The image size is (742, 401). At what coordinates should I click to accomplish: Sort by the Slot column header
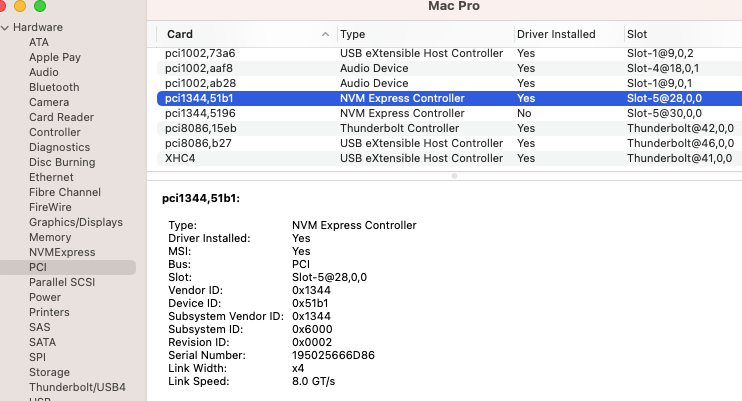pyautogui.click(x=637, y=34)
